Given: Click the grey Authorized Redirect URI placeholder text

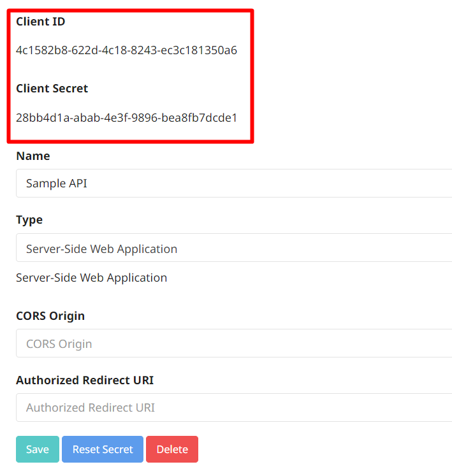Looking at the screenshot, I should [x=90, y=407].
